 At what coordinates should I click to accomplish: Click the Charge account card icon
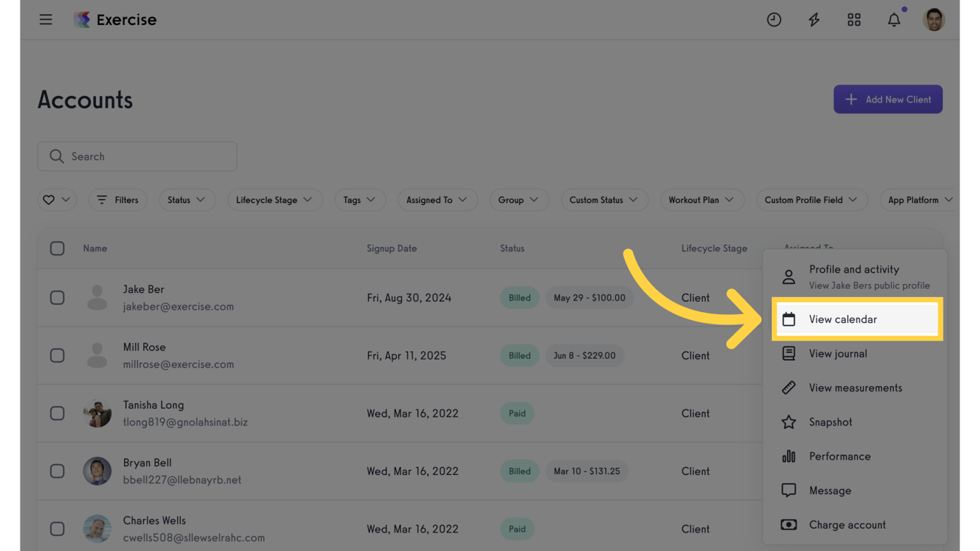[788, 524]
